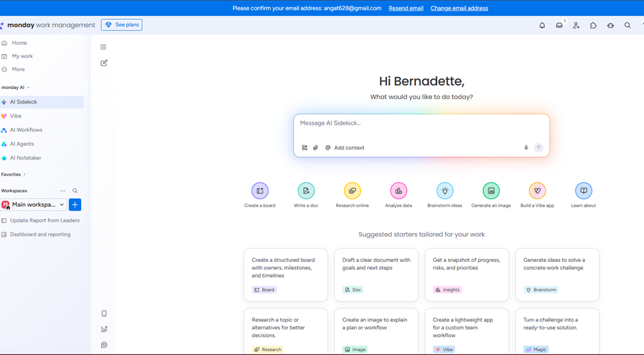Click the Create a board icon
This screenshot has width=644, height=355.
(x=260, y=191)
